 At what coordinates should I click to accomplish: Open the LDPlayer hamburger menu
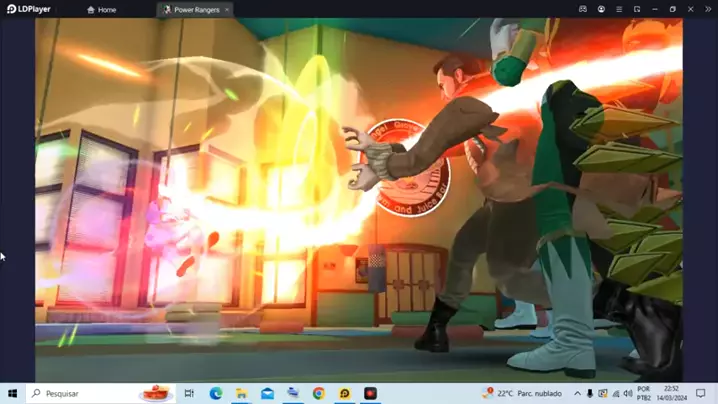[619, 9]
